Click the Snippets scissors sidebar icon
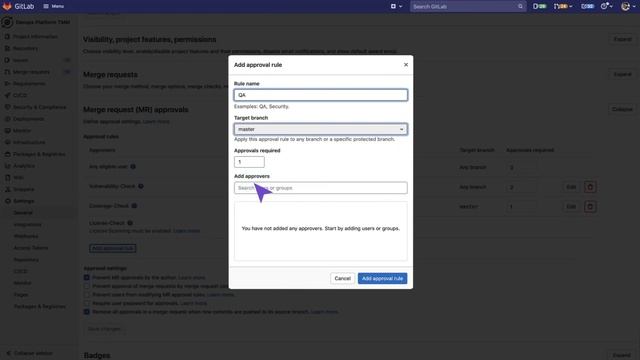This screenshot has height=360, width=640. 7,189
